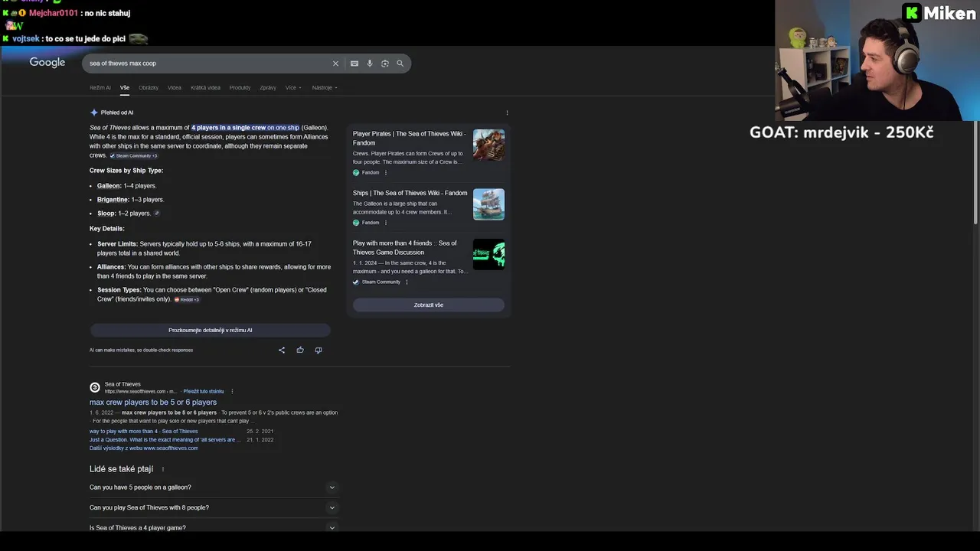Open three-dot menu next to Fandom under Player Pirates

click(x=385, y=173)
